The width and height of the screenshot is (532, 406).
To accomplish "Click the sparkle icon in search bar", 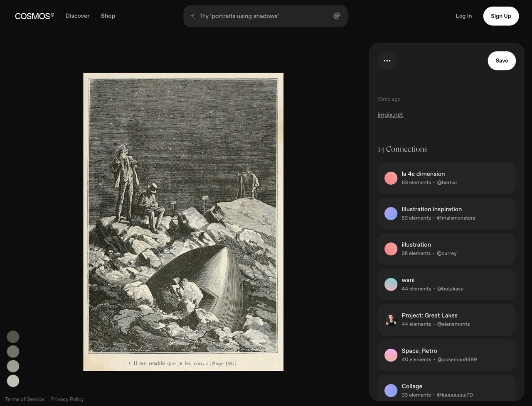I will [x=193, y=16].
